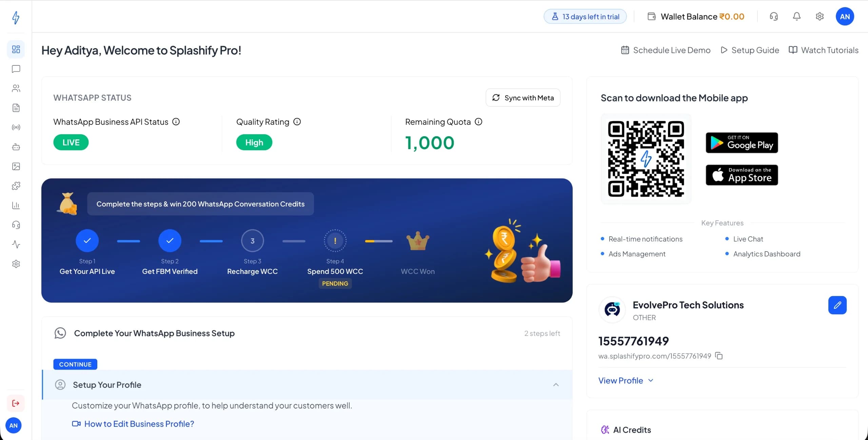Open the integrations puzzle icon
868x440 pixels.
click(x=16, y=185)
